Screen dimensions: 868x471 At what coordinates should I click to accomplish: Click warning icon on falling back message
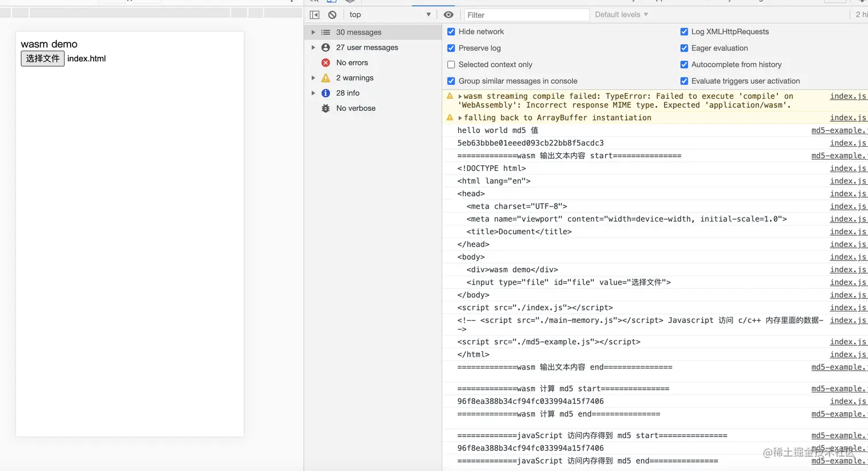tap(450, 118)
